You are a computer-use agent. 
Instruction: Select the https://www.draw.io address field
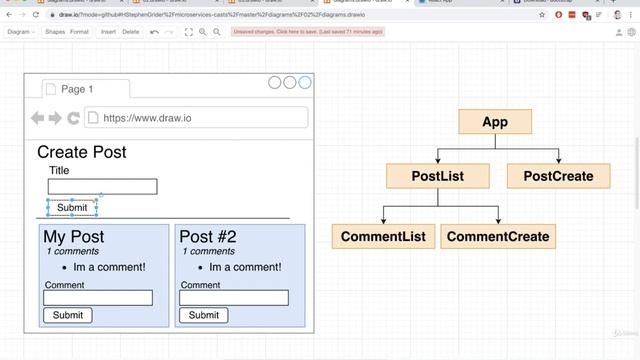(196, 118)
